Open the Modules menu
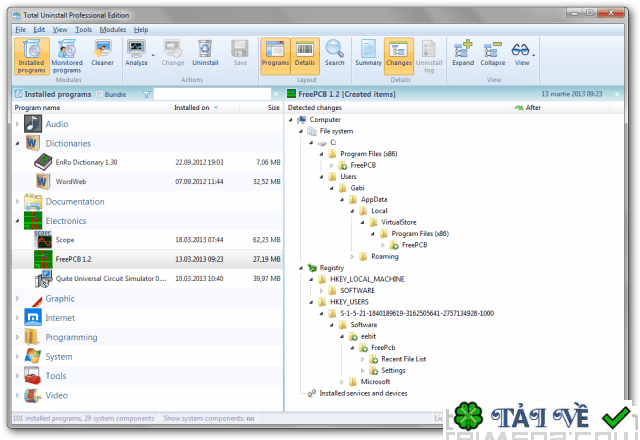Screen dimensions: 640x440 coord(113,29)
